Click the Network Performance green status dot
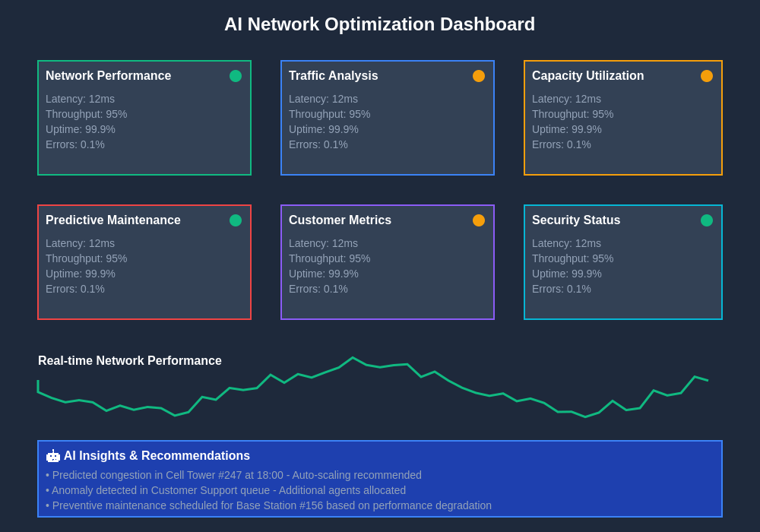The height and width of the screenshot is (532, 760). tap(236, 76)
